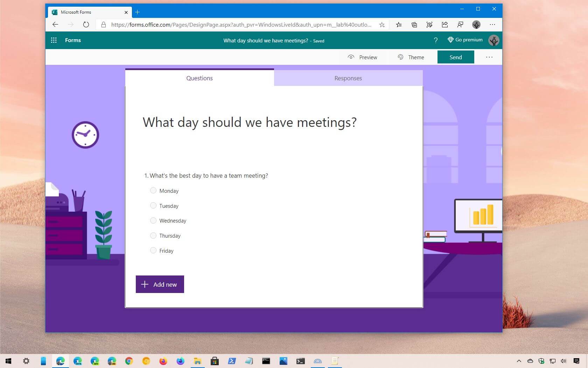Open the Theme color options
The height and width of the screenshot is (368, 588).
pos(411,57)
